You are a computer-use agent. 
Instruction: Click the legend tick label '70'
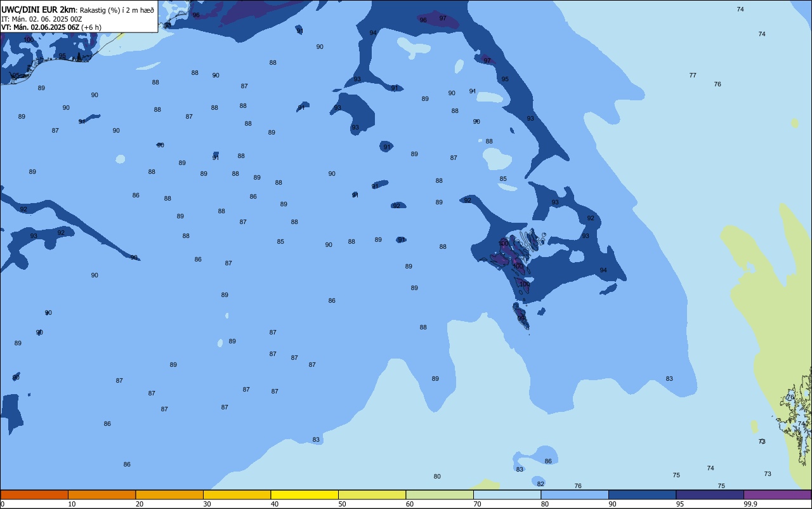pos(477,504)
